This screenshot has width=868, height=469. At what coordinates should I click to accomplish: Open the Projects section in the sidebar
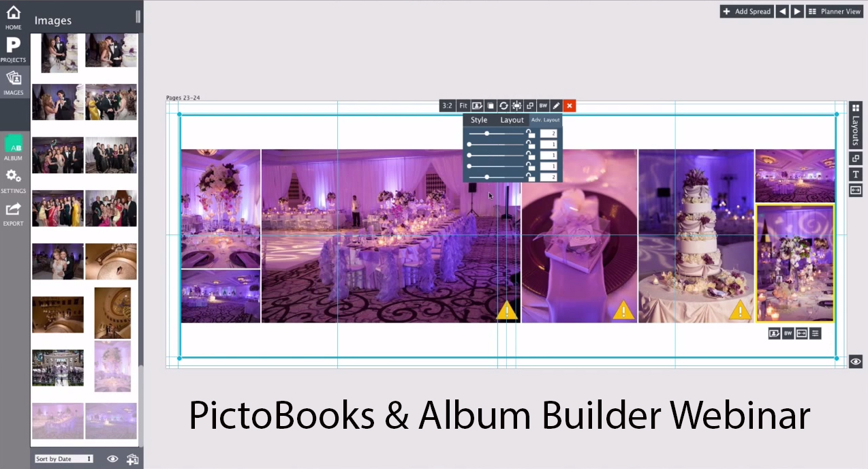tap(14, 50)
